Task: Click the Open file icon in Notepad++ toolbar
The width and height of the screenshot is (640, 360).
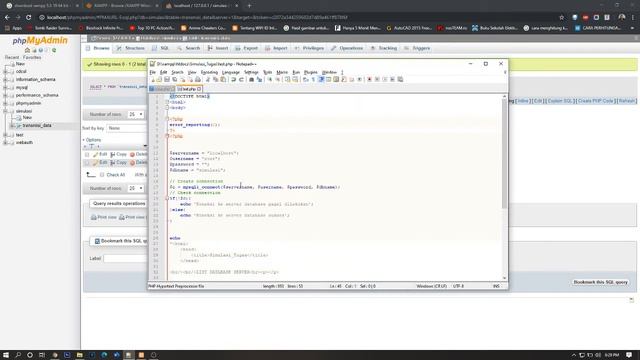Action: [x=159, y=80]
